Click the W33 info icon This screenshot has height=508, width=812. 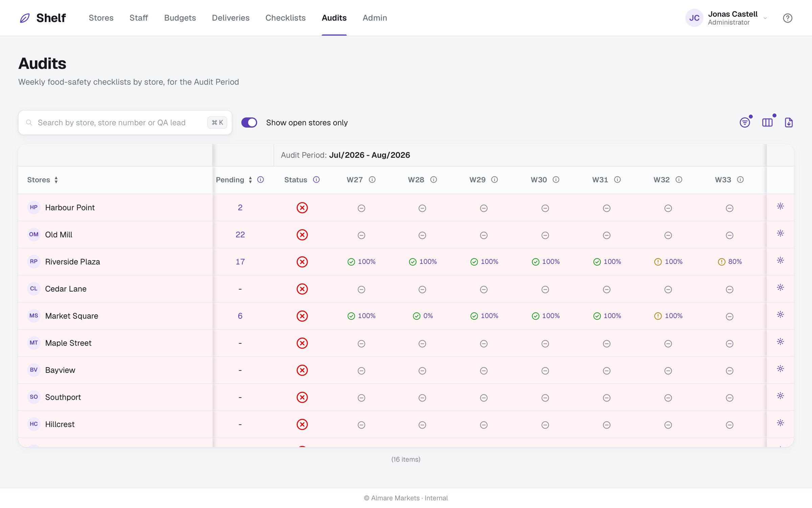point(740,179)
